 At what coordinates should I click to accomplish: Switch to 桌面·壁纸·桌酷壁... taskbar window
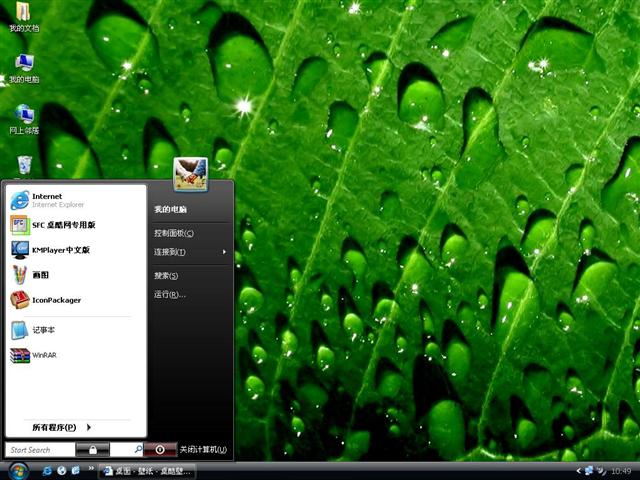(147, 471)
